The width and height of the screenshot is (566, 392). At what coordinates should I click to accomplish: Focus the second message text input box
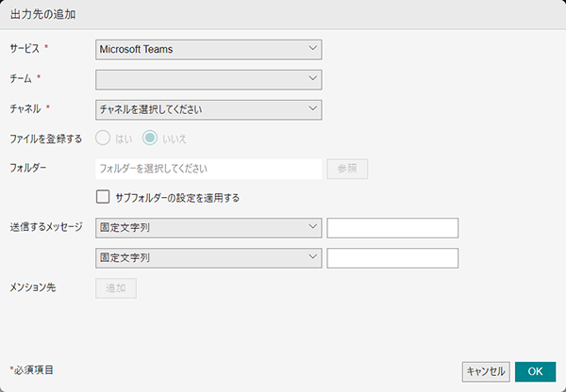tap(392, 258)
